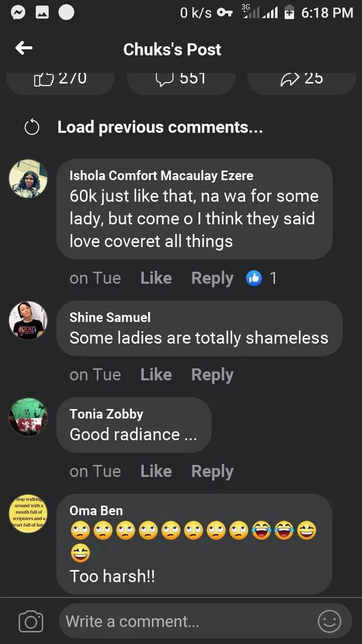Screen dimensions: 362x644
Task: Tap Oma Ben's yellow profile picture
Action: pos(28,514)
